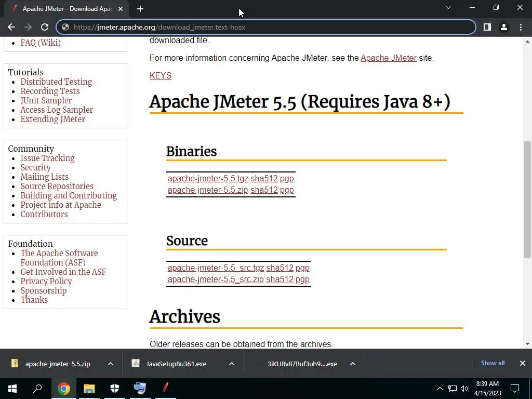Open Mailing Lists link
This screenshot has width=532, height=399.
click(45, 177)
